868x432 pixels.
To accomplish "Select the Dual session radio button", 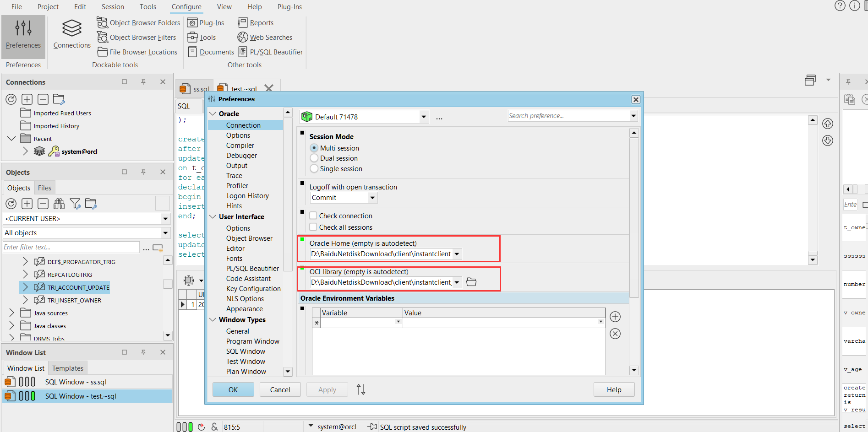I will 314,158.
